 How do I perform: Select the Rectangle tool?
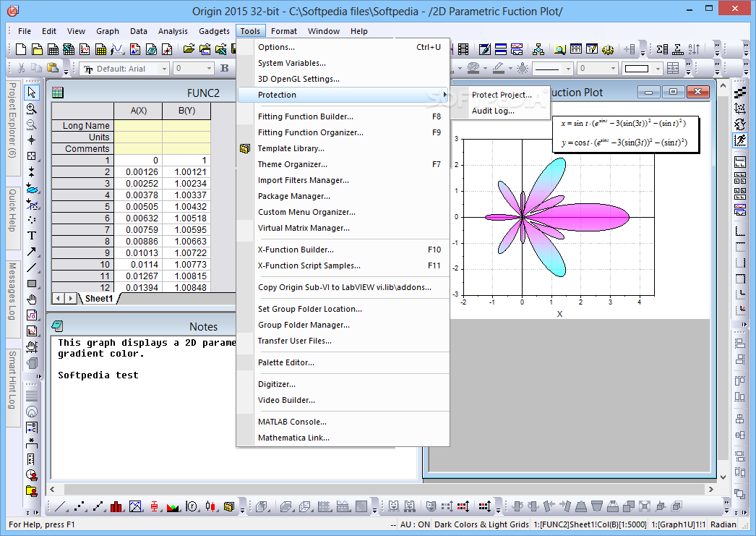(x=32, y=284)
